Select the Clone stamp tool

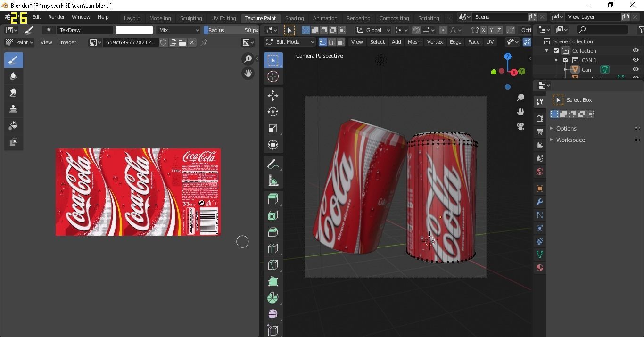[x=13, y=109]
